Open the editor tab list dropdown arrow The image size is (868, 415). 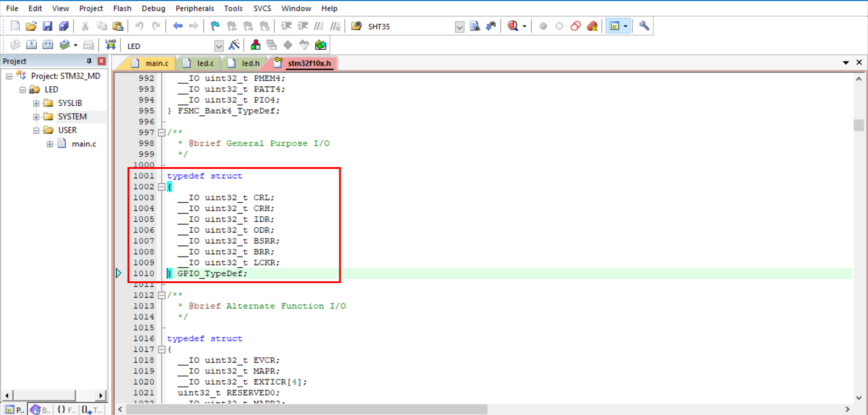(845, 63)
